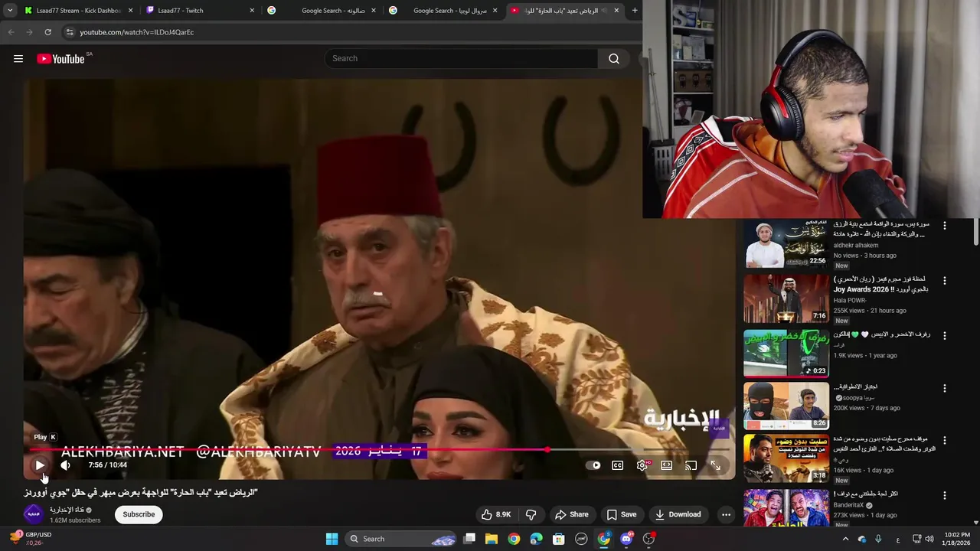
Task: Subscribe to the channel
Action: coord(139,514)
